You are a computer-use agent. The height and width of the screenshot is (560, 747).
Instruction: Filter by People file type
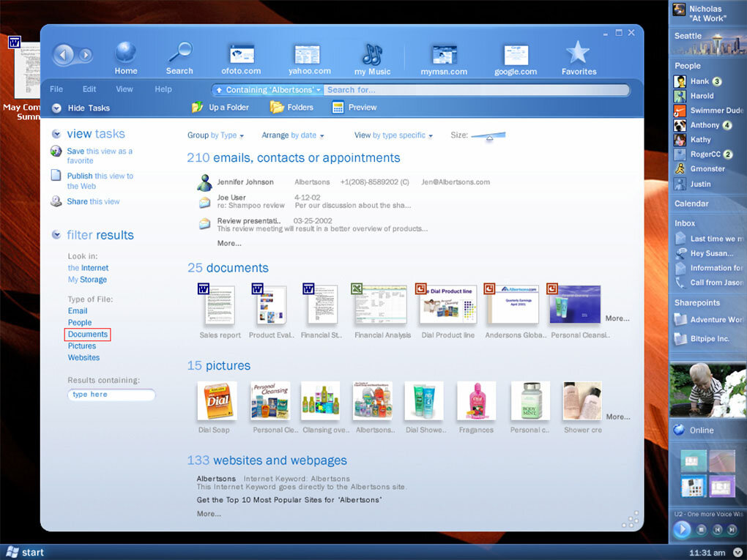coord(80,322)
